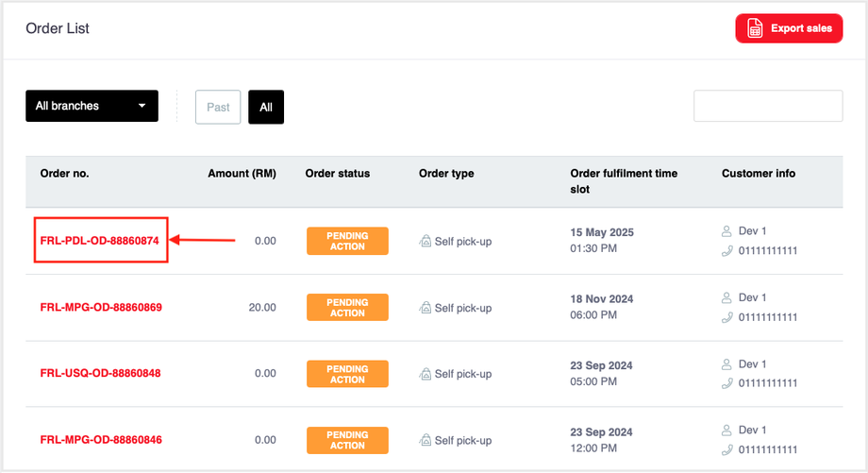
Task: Click the Order no. column header
Action: coord(64,174)
